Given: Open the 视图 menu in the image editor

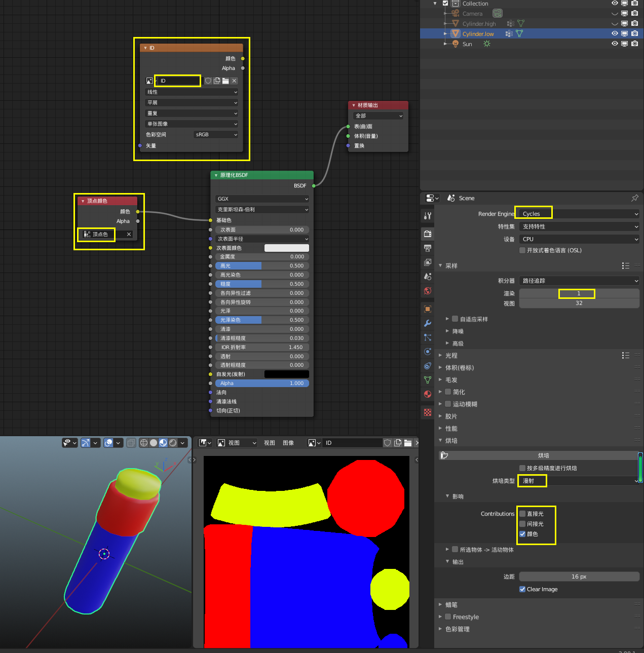Looking at the screenshot, I should [x=269, y=442].
